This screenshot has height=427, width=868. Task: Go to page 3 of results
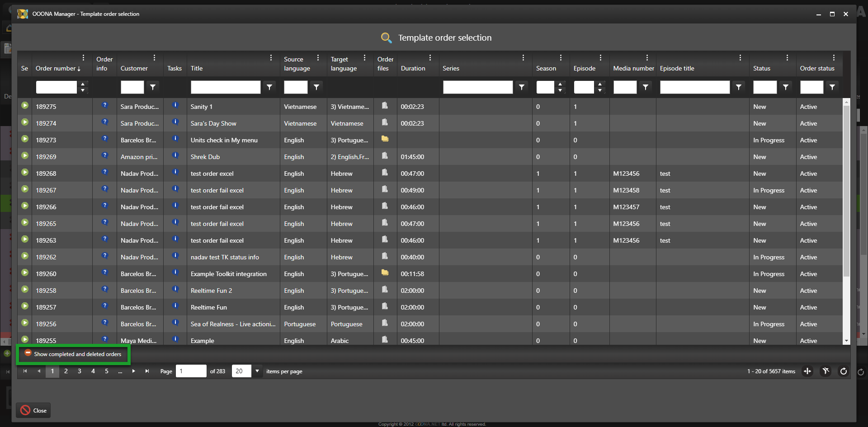tap(80, 371)
